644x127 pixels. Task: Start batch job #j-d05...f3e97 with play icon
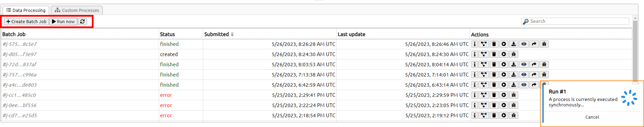click(x=503, y=54)
